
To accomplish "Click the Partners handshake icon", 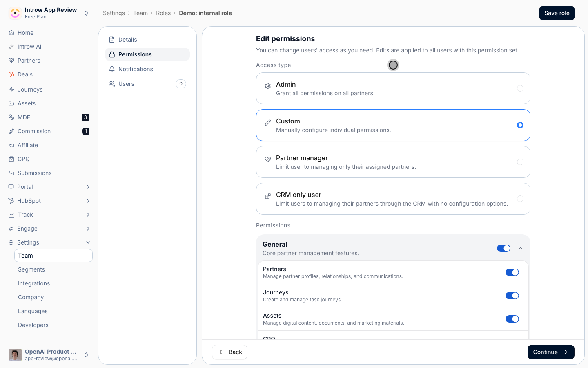I will click(x=11, y=61).
